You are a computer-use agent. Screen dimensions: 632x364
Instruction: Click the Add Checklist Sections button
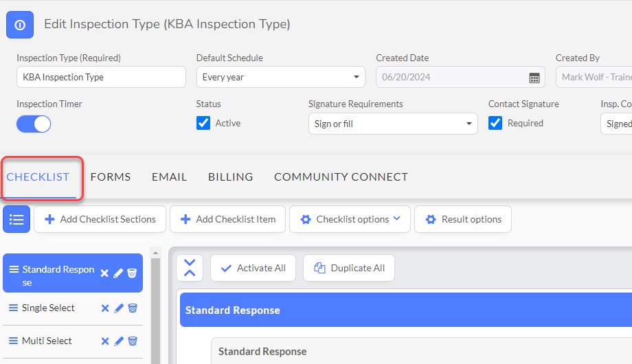coord(100,219)
